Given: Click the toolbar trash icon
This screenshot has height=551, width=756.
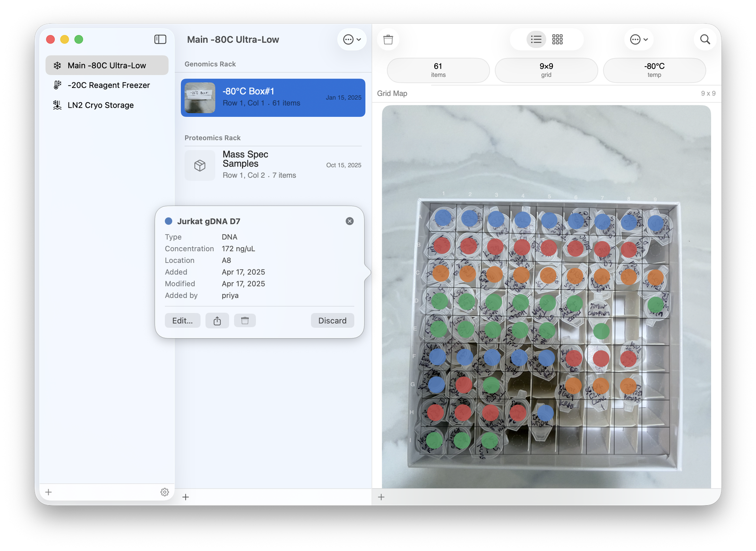Looking at the screenshot, I should (x=388, y=40).
